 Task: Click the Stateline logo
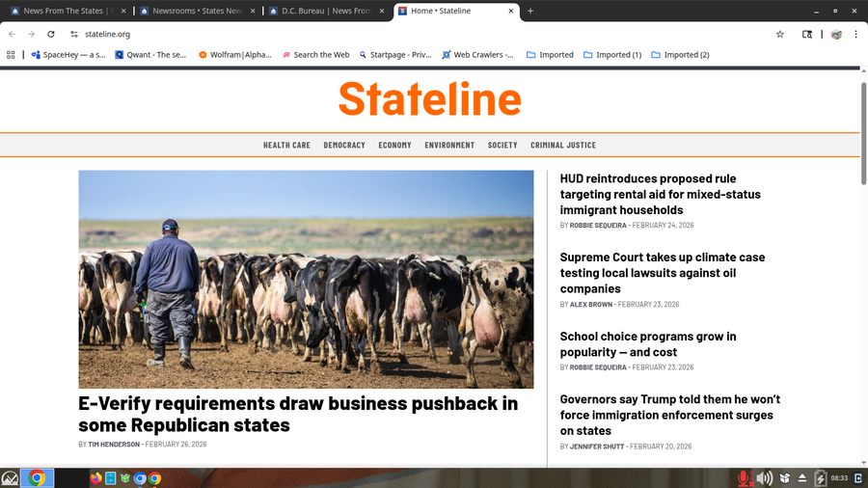(x=429, y=98)
